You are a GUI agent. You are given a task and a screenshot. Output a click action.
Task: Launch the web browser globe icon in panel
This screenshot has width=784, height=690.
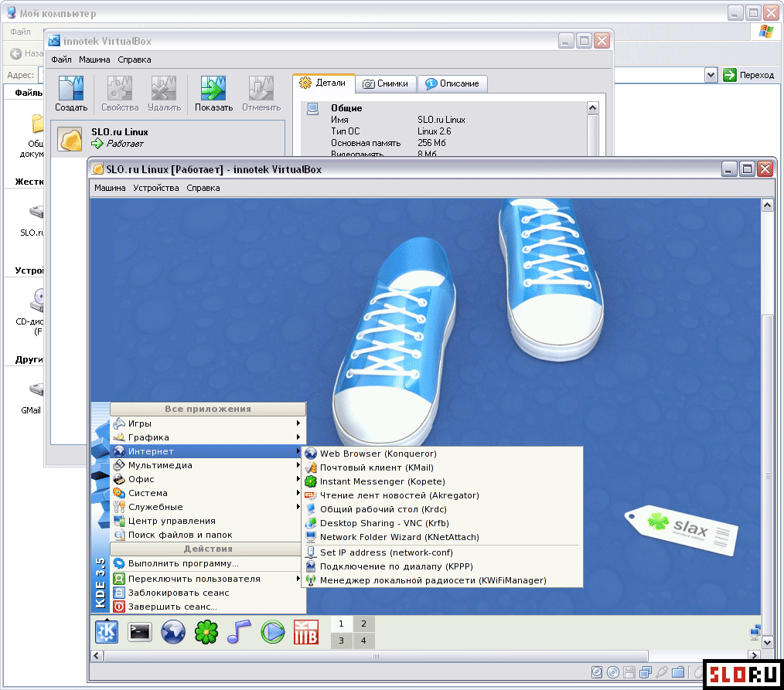point(173,632)
